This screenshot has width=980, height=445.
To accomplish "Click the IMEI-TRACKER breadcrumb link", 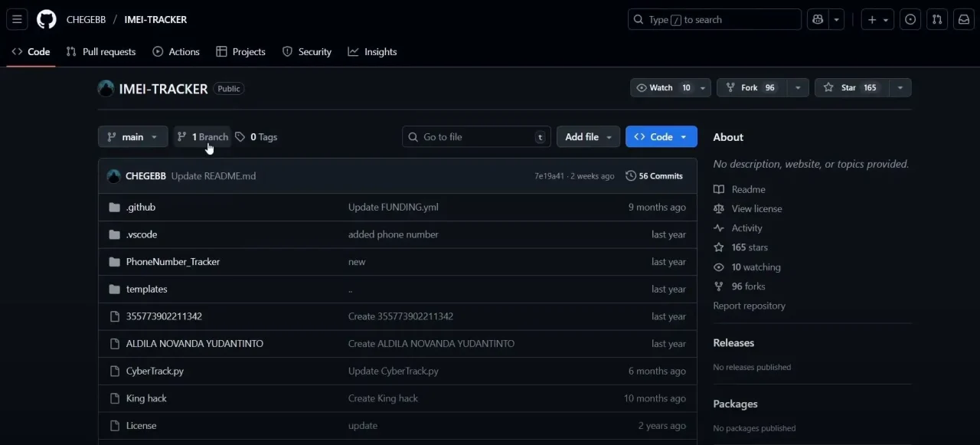I will pyautogui.click(x=155, y=19).
